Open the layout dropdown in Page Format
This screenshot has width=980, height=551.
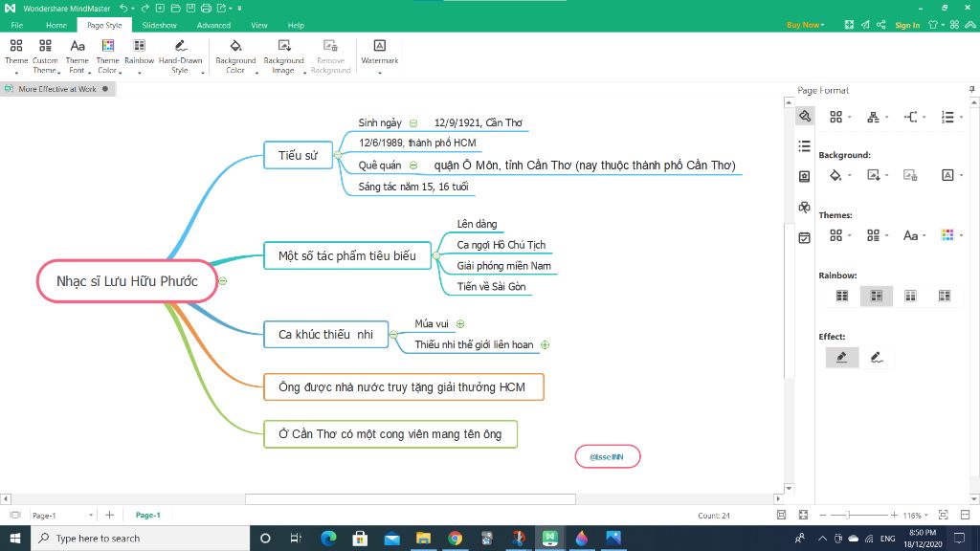tap(877, 117)
